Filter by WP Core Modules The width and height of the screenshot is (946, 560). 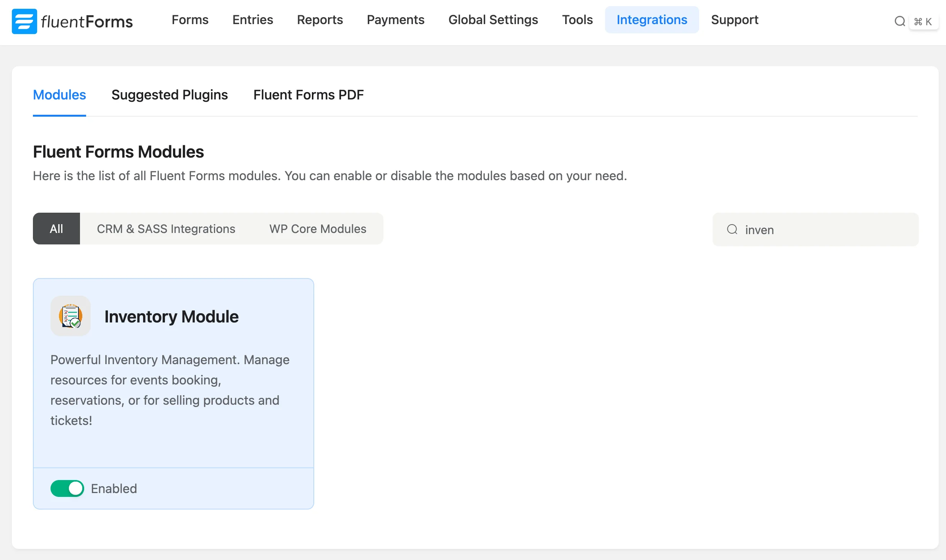pos(318,229)
